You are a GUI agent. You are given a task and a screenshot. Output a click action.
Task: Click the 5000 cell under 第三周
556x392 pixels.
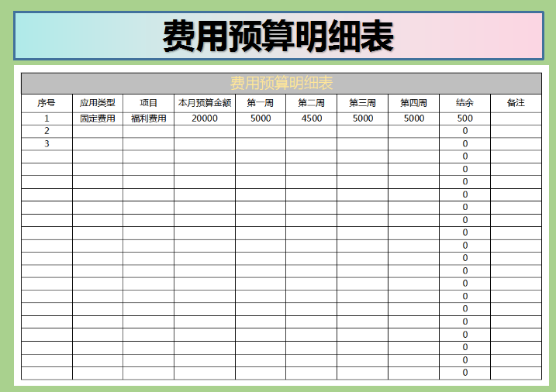(362, 119)
